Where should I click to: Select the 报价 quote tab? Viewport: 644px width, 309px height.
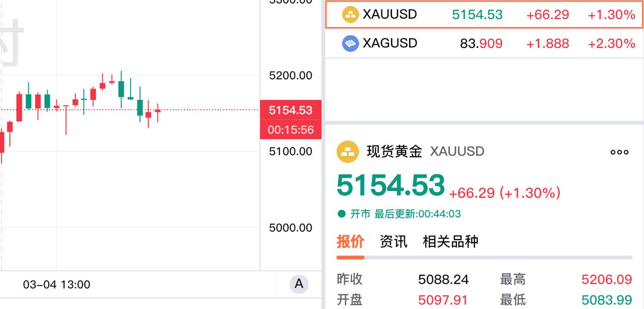click(351, 242)
